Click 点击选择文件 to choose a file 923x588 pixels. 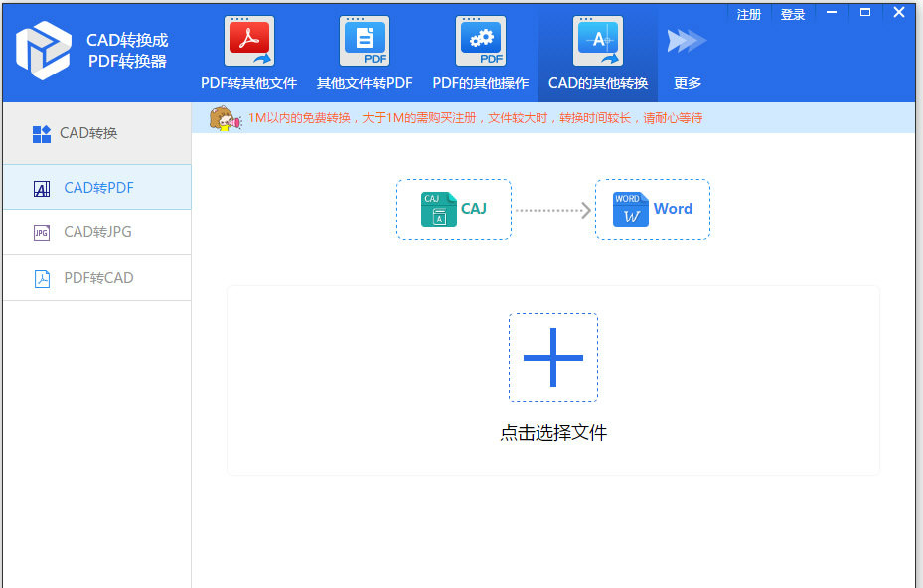[553, 433]
